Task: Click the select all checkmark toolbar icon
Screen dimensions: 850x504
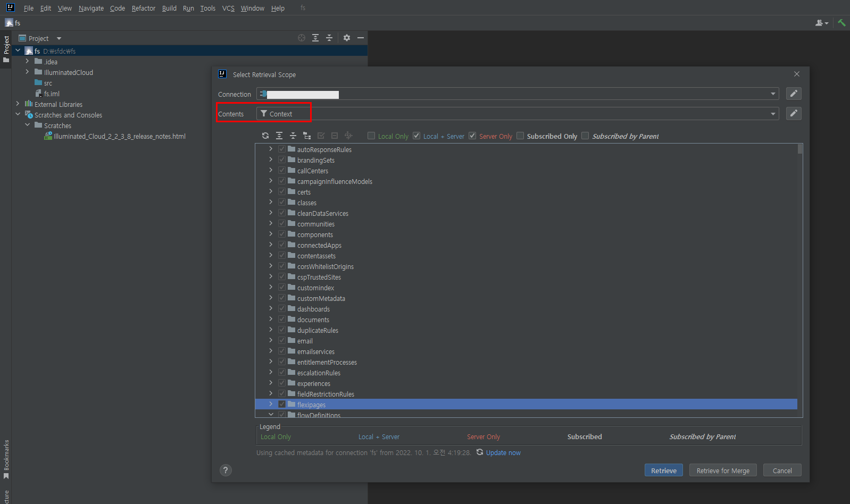Action: pyautogui.click(x=321, y=136)
